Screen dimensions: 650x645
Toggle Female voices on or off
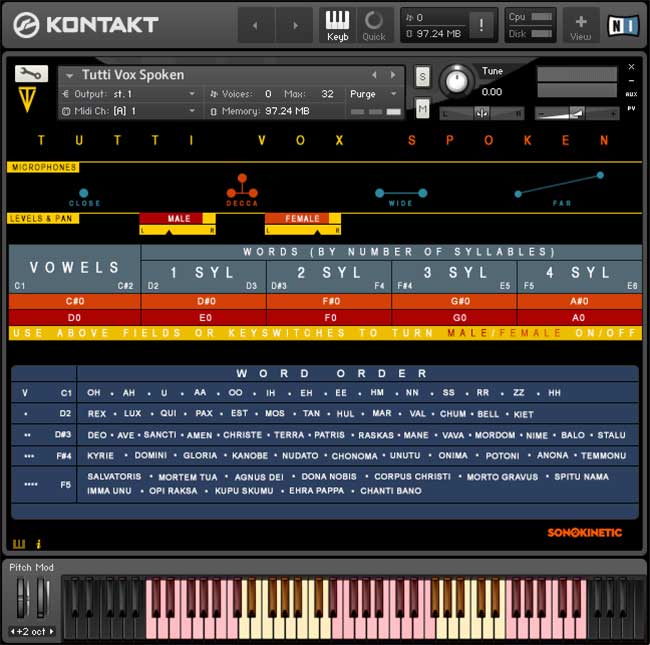click(303, 218)
